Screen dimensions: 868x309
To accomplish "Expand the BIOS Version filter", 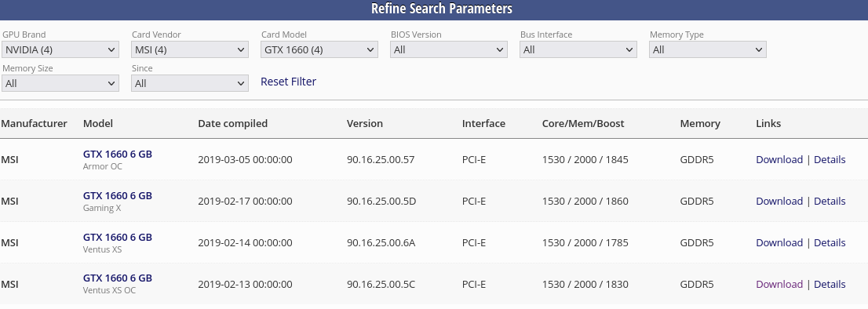I will coord(448,49).
